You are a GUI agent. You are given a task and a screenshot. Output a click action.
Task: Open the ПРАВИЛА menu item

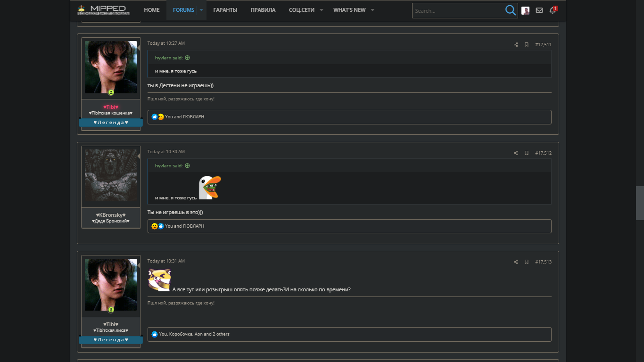[x=263, y=10]
